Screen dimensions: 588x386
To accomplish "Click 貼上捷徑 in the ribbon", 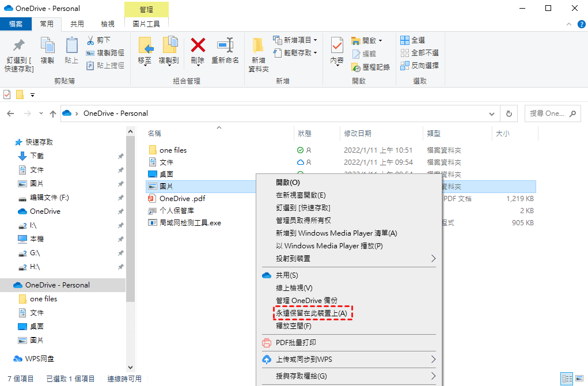I will pos(105,66).
